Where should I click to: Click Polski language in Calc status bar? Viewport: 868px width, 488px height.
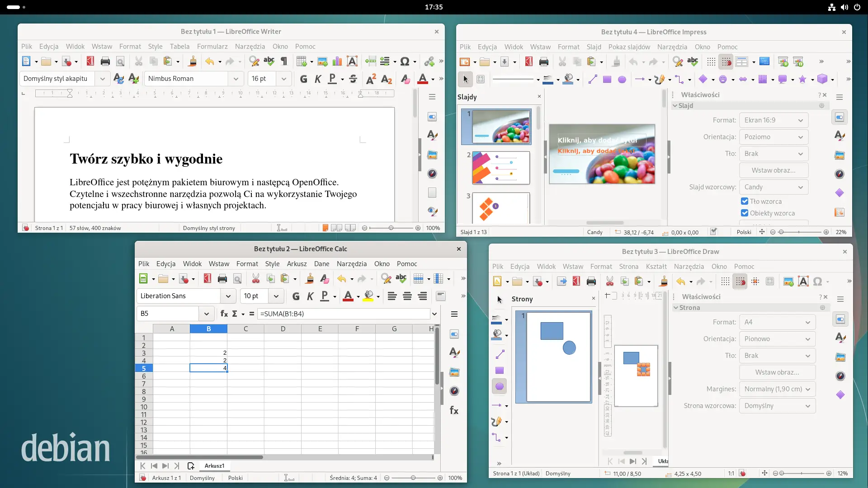(x=235, y=478)
